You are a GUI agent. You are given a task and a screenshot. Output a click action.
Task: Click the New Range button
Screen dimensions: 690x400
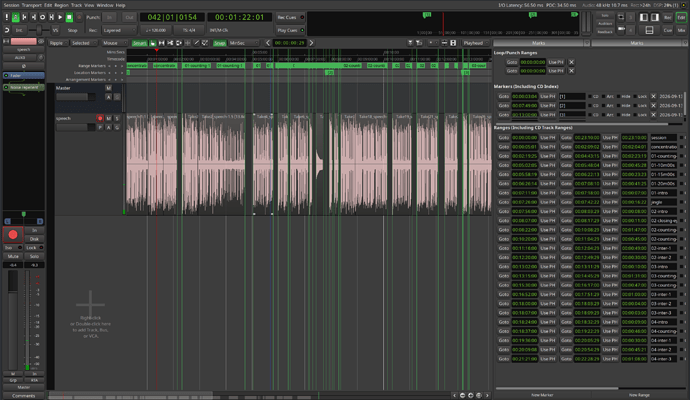point(639,395)
